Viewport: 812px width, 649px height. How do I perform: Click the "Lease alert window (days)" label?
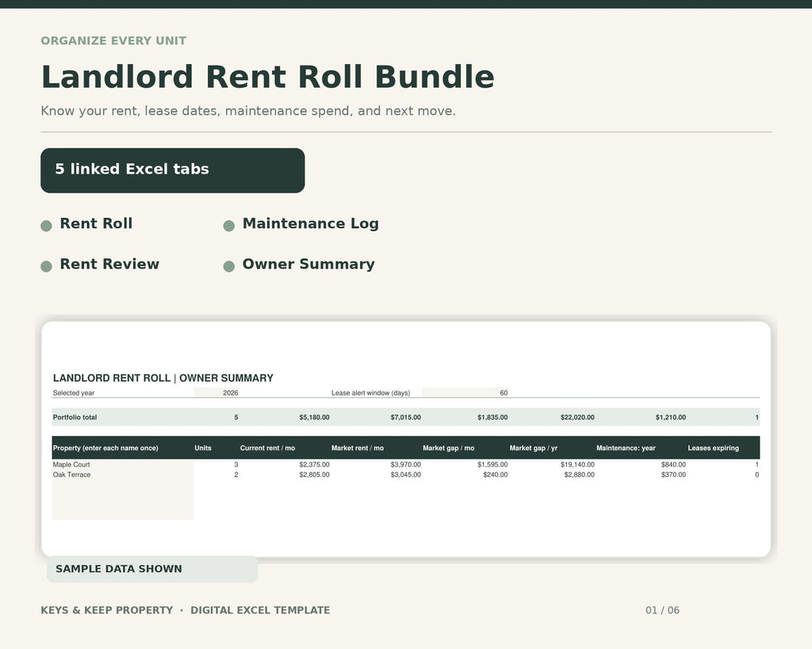(371, 393)
